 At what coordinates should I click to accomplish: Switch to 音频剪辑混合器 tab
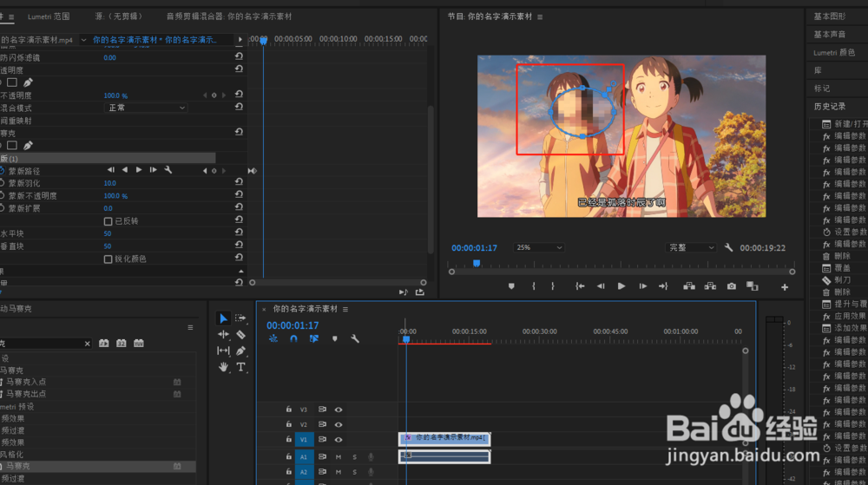229,16
